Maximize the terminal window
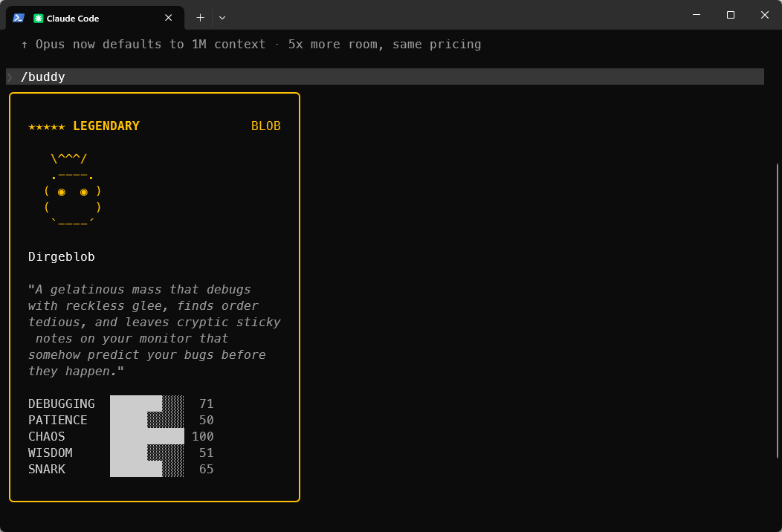 [731, 15]
